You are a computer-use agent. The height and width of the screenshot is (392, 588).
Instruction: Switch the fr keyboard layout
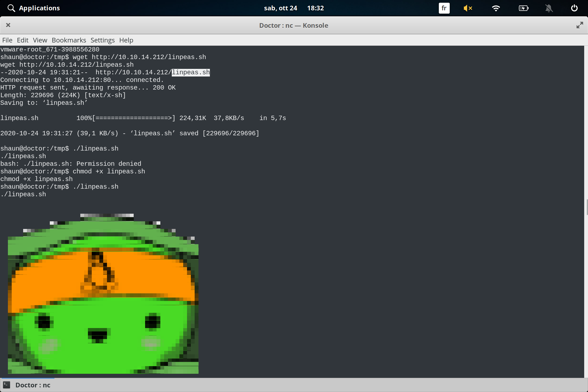tap(444, 8)
